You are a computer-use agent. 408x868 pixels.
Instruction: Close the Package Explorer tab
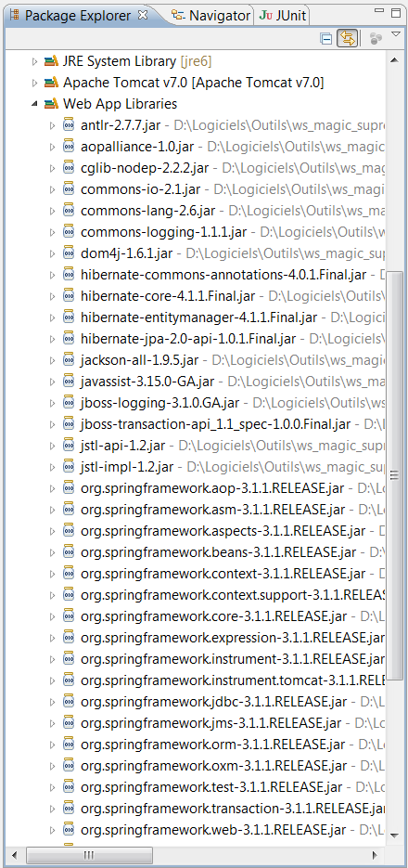[x=143, y=15]
